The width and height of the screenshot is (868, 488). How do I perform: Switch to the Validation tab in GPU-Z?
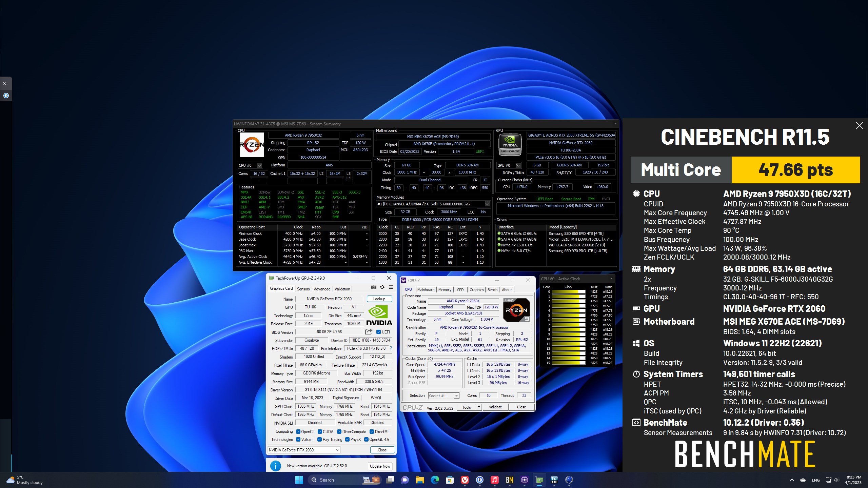tap(342, 289)
